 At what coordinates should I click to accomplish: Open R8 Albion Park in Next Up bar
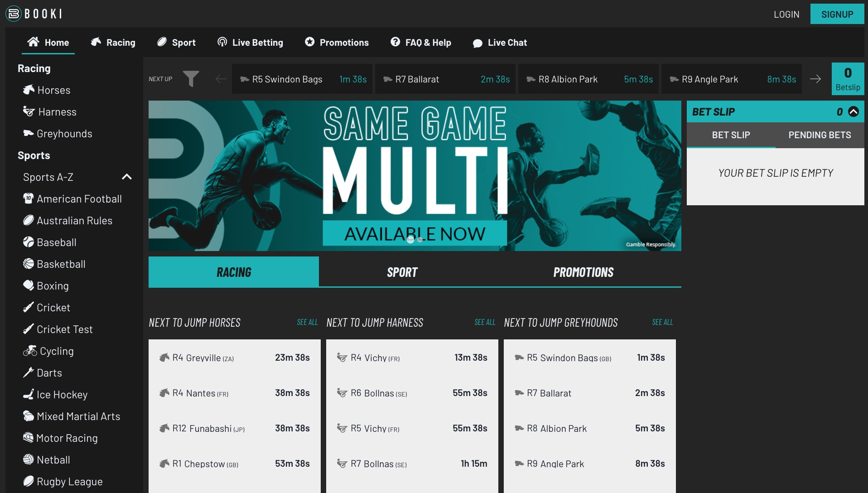coord(588,79)
